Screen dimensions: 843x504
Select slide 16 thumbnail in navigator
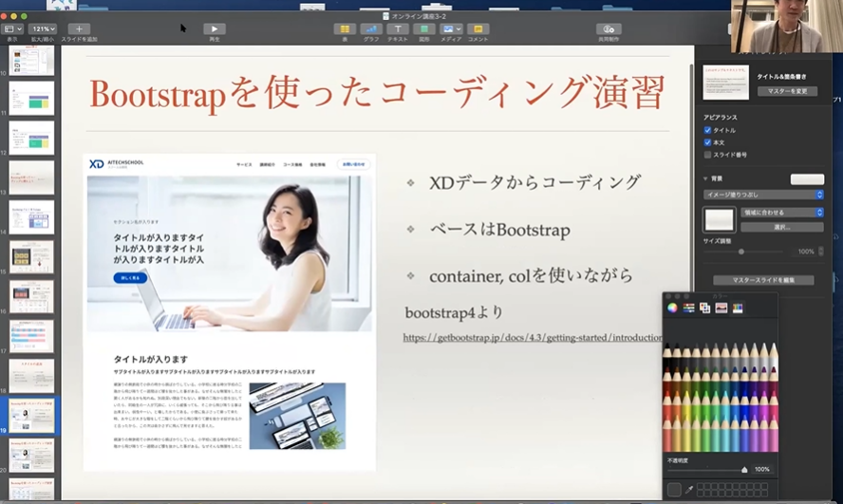tap(31, 297)
